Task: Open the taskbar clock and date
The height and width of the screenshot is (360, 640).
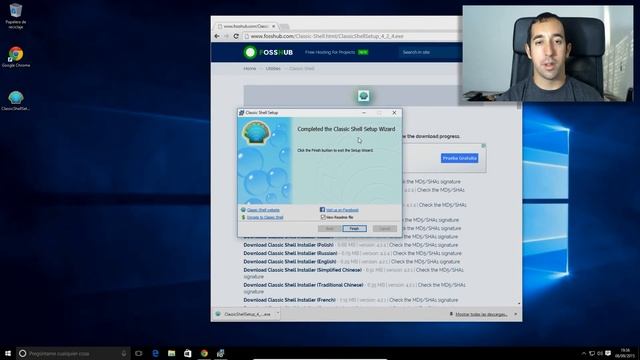Action: point(625,353)
